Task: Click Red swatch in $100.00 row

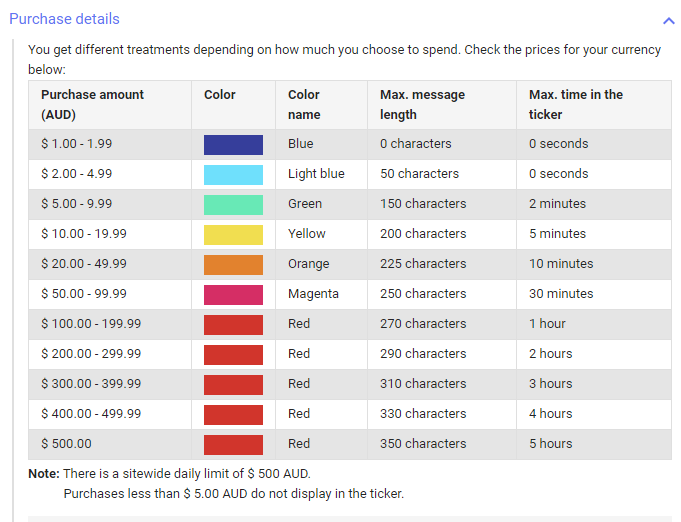Action: point(233,324)
